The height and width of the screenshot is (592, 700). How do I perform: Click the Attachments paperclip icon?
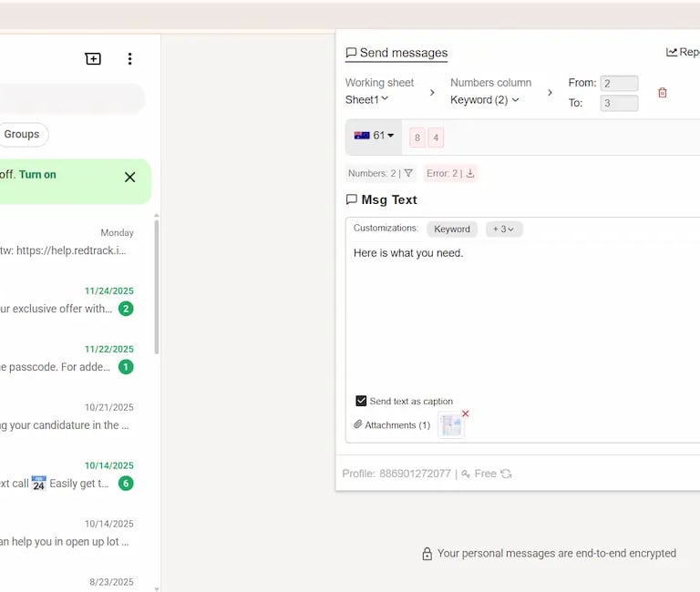[x=357, y=424]
